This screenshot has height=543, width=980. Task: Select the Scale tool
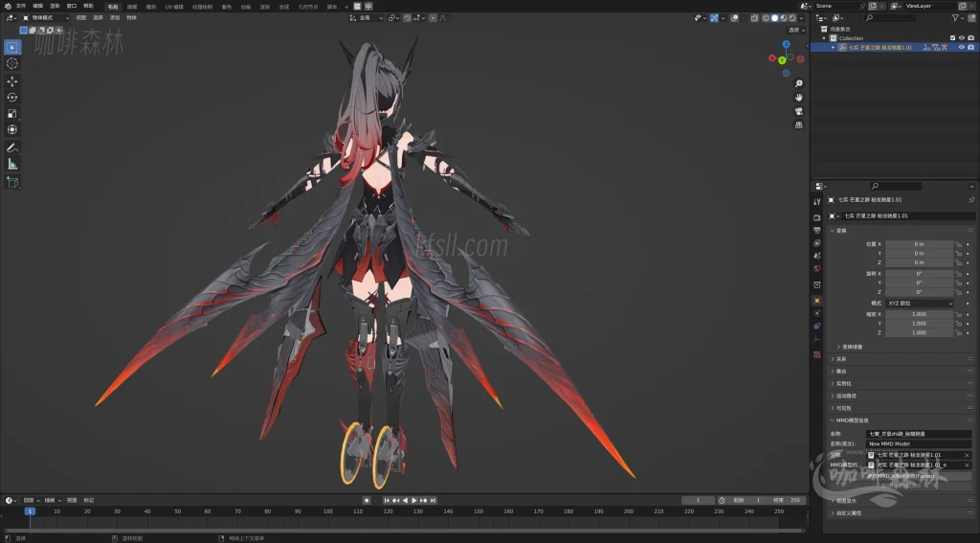tap(11, 113)
